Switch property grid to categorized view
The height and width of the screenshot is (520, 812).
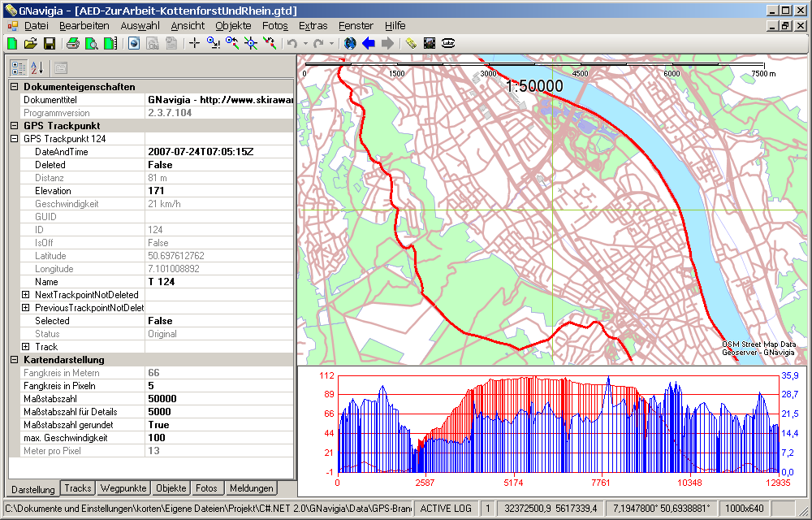pos(19,68)
